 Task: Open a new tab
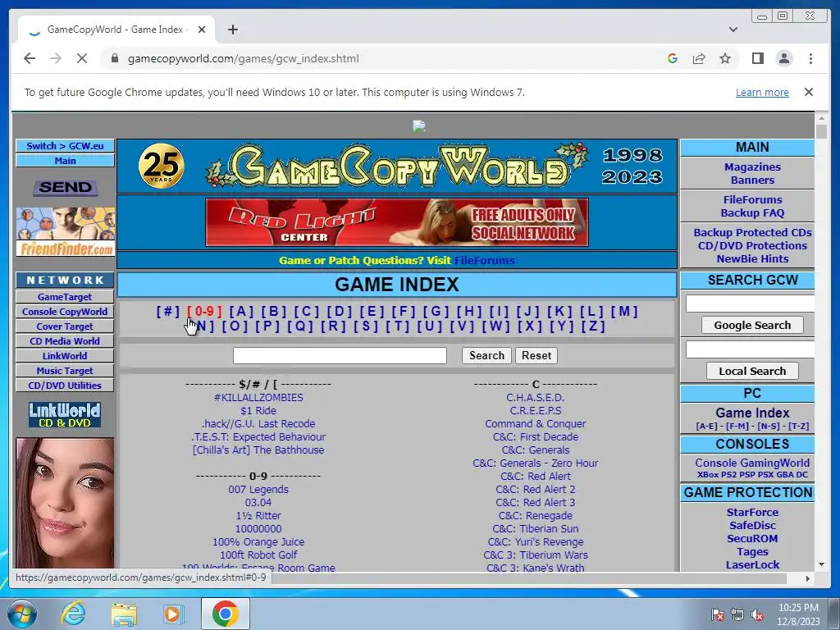pyautogui.click(x=232, y=30)
